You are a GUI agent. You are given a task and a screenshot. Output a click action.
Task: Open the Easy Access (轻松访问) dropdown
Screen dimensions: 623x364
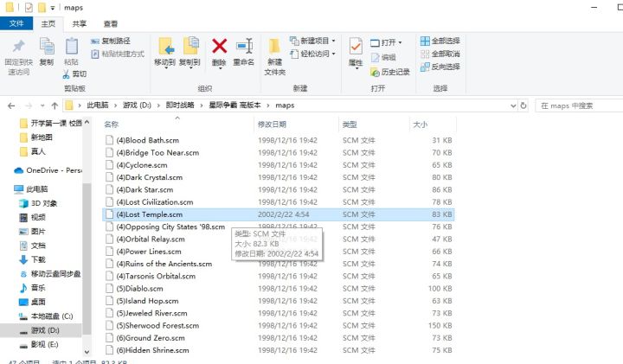pyautogui.click(x=333, y=54)
